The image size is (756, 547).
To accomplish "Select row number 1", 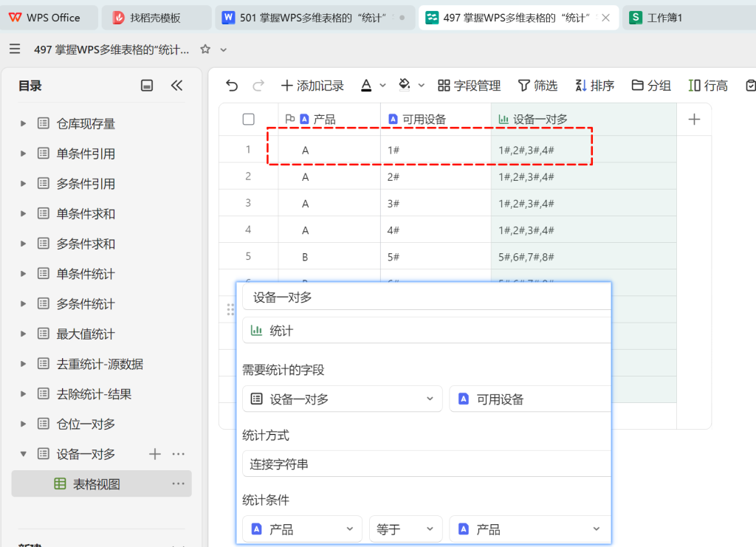I will click(248, 149).
